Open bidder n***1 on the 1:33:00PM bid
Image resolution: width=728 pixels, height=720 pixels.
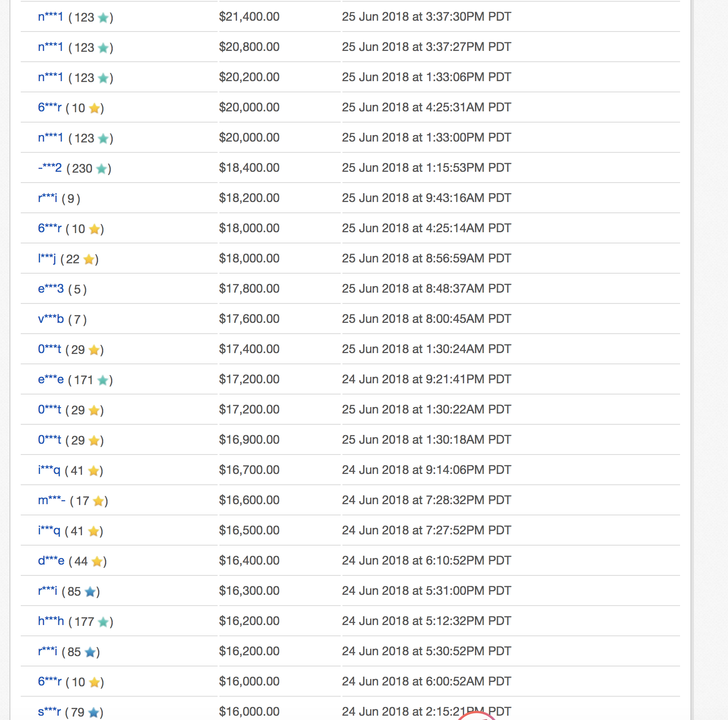click(x=51, y=138)
